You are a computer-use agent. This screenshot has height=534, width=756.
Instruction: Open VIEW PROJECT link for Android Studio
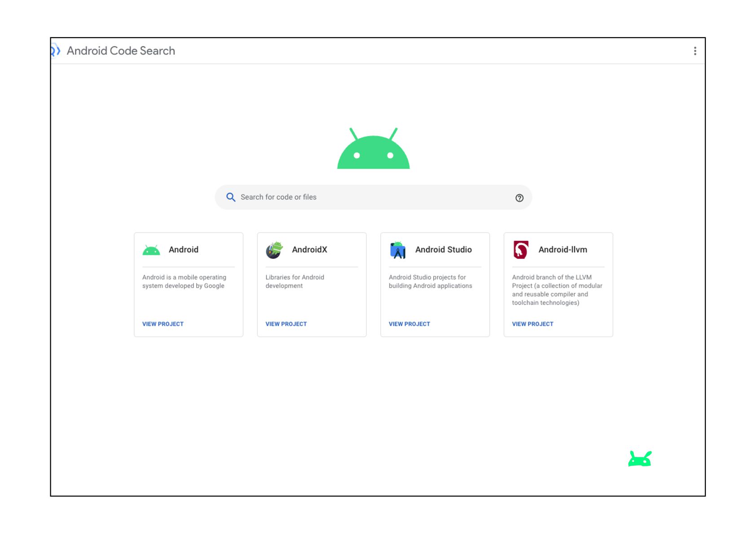(x=409, y=324)
